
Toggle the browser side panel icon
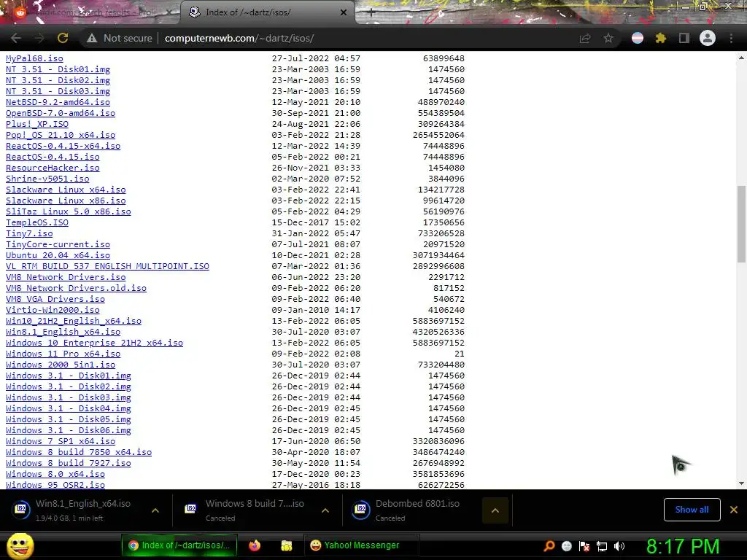coord(684,38)
